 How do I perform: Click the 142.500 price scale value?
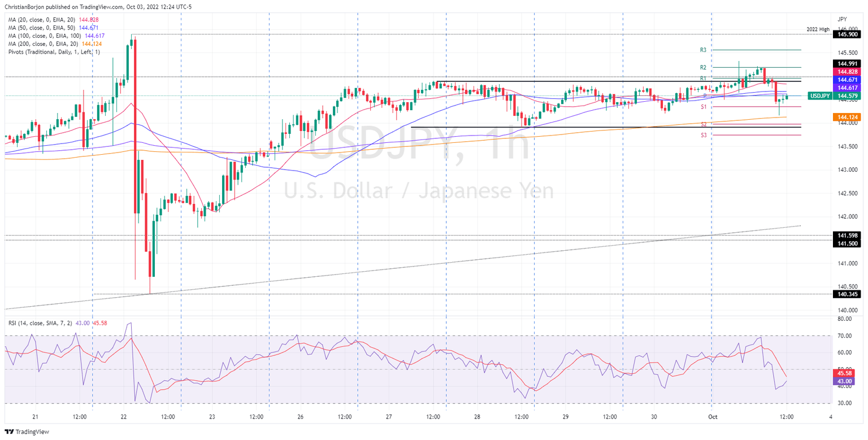[x=848, y=193]
